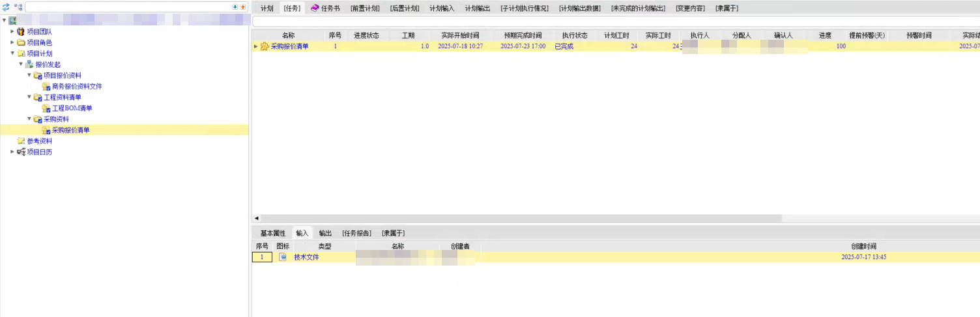The height and width of the screenshot is (317, 980).
Task: Open the [子计划执行情况] tab
Action: pyautogui.click(x=525, y=8)
